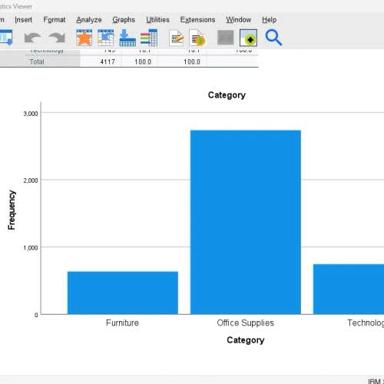Click the gray square toolbar icon
384x384 pixels.
(226, 38)
